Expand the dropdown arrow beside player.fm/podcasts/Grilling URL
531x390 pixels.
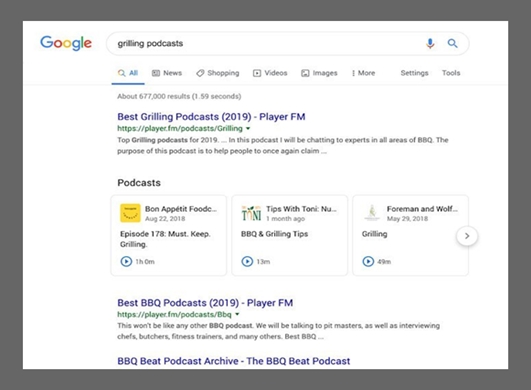pos(248,129)
